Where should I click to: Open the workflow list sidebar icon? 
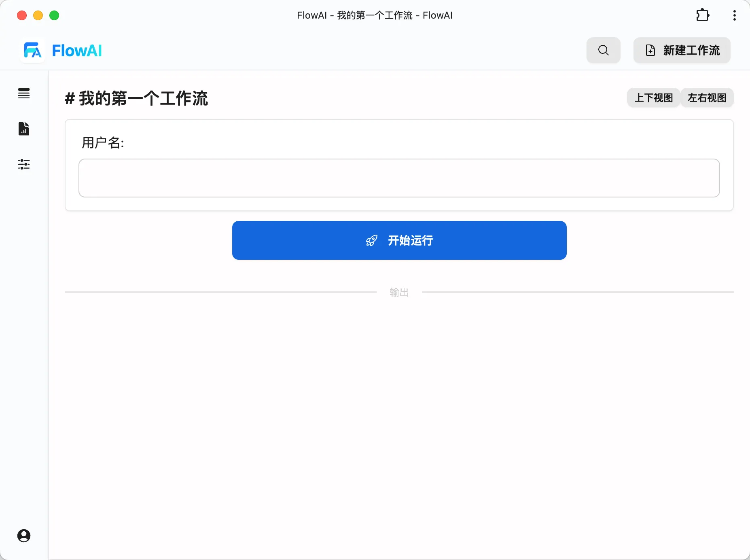point(24,93)
